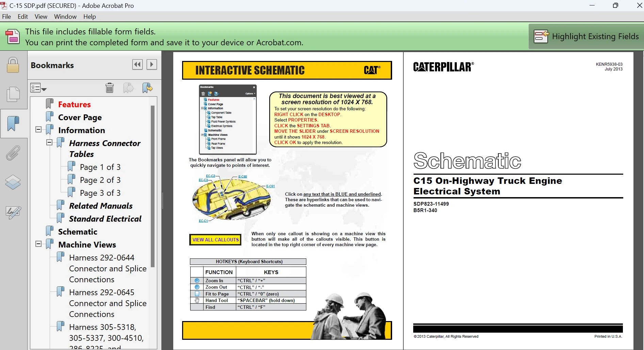Collapse the Machine Views bookmark branch

(x=38, y=244)
